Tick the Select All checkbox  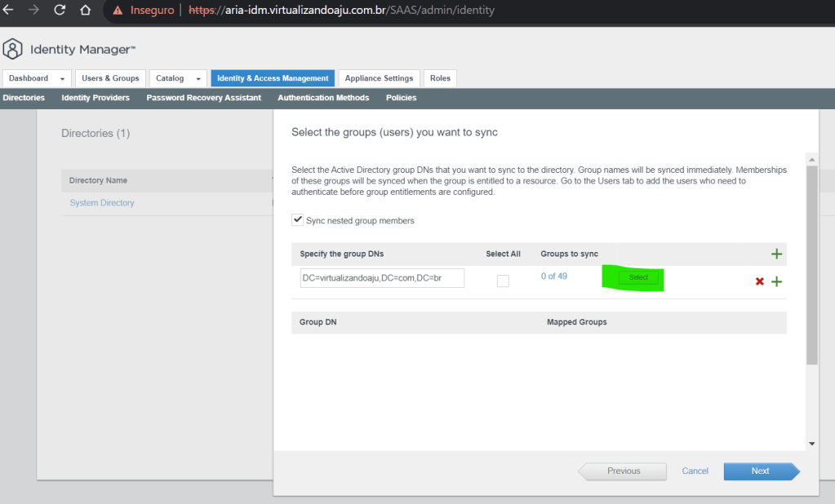click(503, 281)
